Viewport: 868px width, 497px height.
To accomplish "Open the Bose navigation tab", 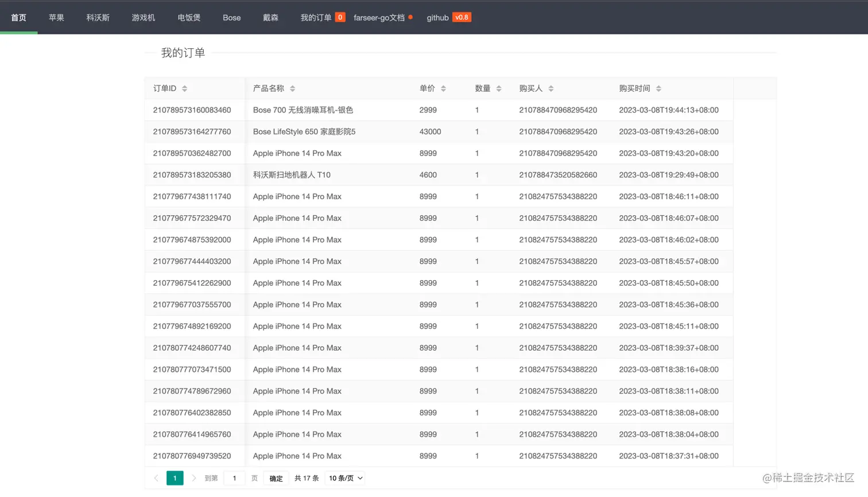I will point(232,17).
